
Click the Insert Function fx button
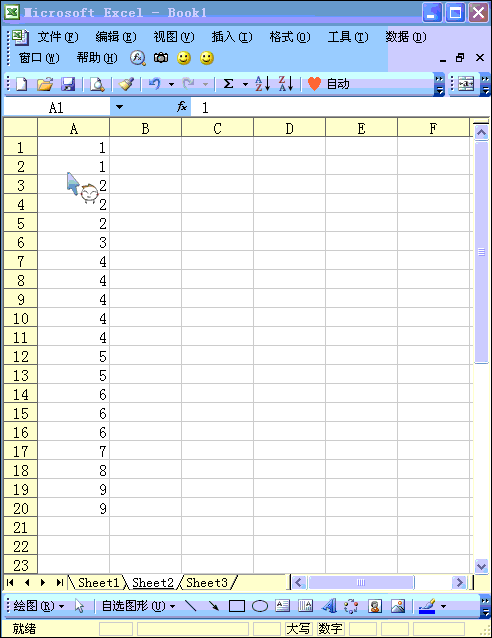pos(181,107)
